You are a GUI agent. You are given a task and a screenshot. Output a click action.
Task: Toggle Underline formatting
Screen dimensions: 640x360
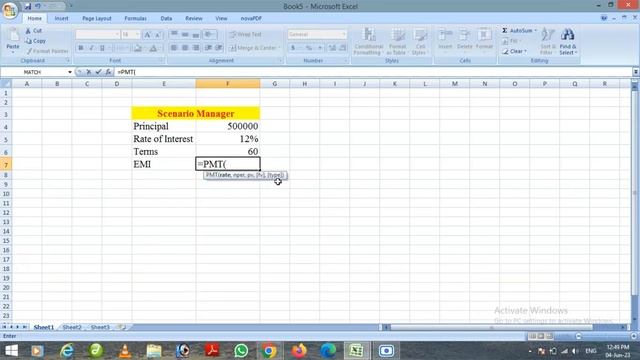pos(102,48)
